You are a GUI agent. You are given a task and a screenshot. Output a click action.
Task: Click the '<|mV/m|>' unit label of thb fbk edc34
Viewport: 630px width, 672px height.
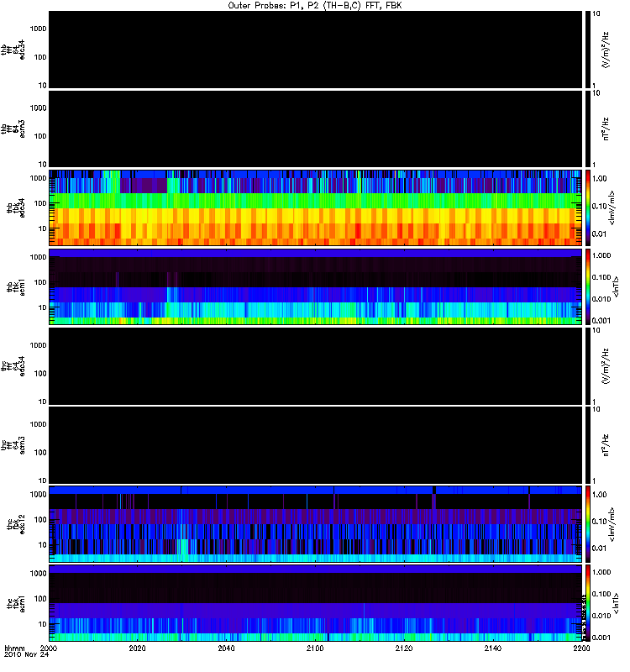click(612, 208)
